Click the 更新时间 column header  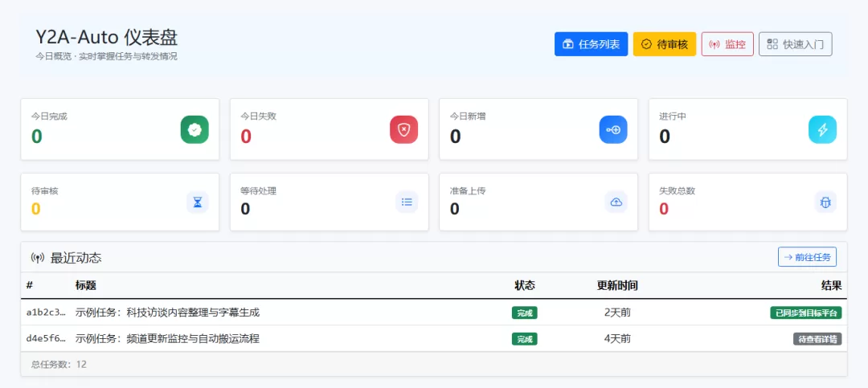point(617,286)
